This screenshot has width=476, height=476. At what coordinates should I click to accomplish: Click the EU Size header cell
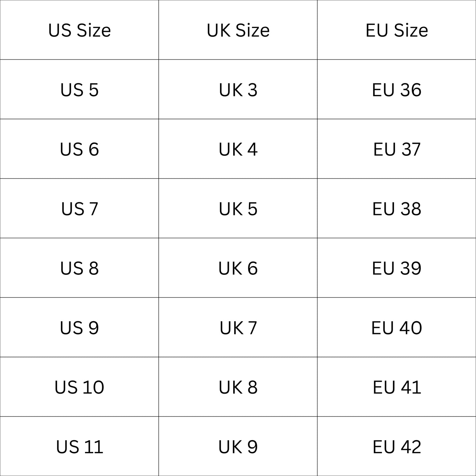397,30
